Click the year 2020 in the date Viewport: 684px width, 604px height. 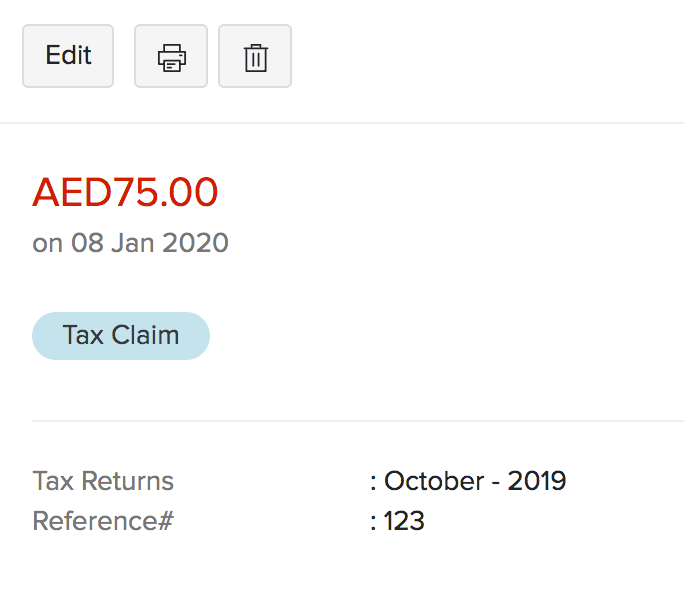197,243
